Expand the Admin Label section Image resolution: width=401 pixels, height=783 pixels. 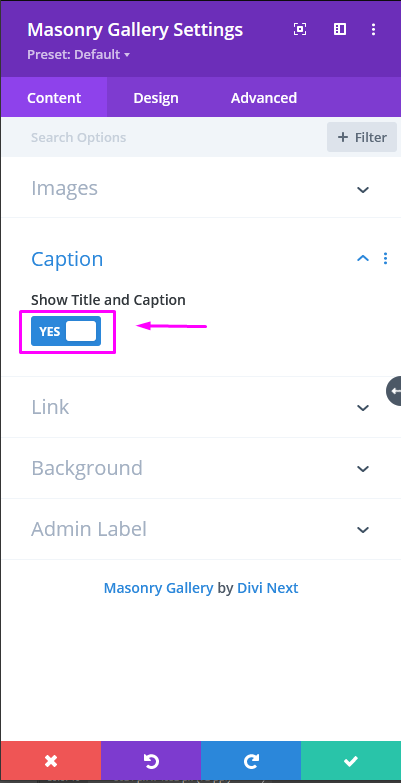pos(201,529)
